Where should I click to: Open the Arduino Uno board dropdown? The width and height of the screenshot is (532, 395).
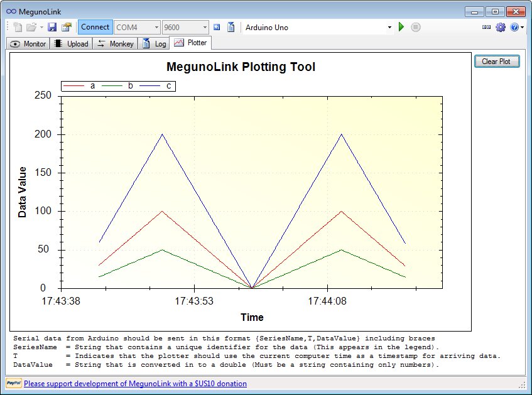(x=389, y=27)
